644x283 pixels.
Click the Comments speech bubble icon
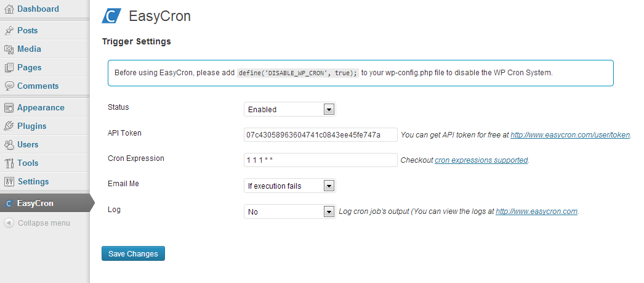pyautogui.click(x=9, y=86)
